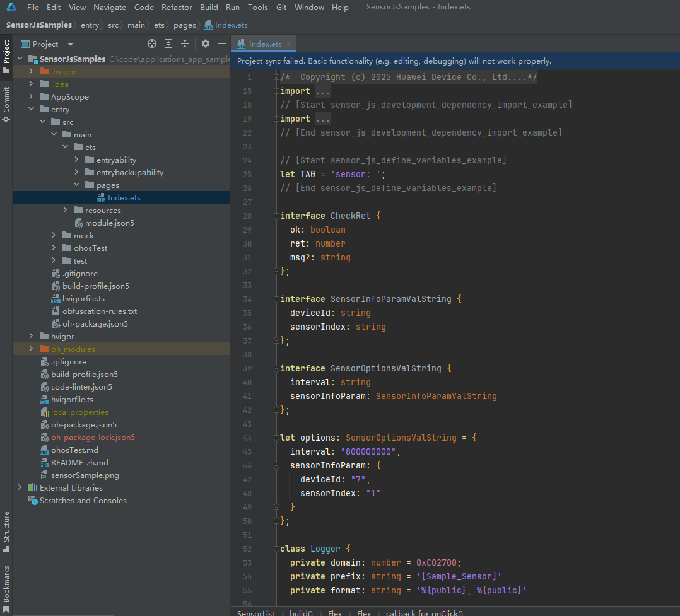Hide the Project panel with minimize dash
The width and height of the screenshot is (680, 616).
[x=221, y=44]
